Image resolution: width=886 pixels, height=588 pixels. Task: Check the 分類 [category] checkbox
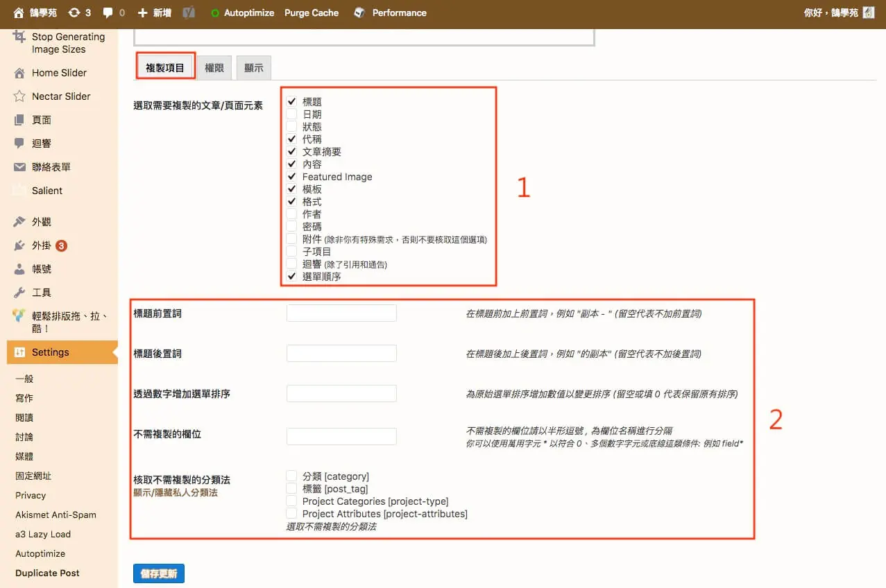[x=291, y=476]
